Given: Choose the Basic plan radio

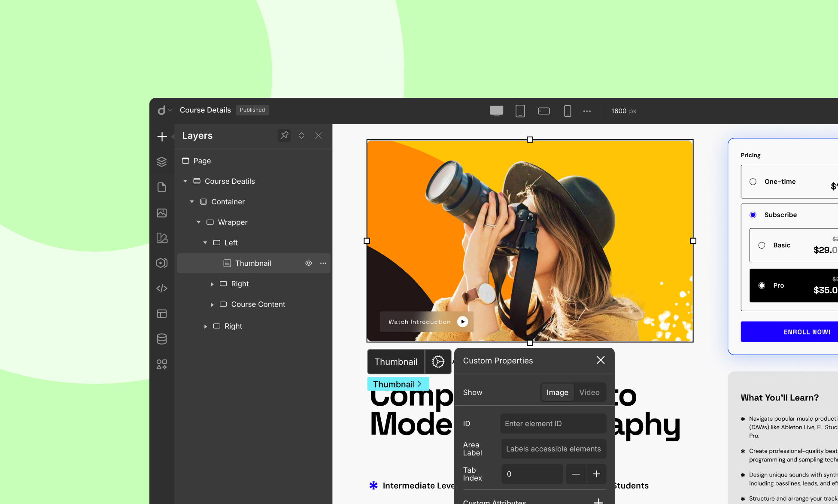Looking at the screenshot, I should (x=762, y=245).
